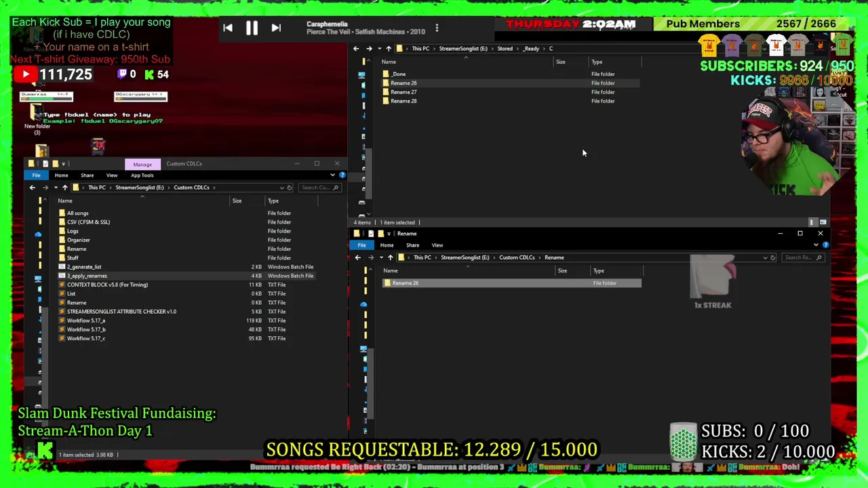Sort by Type column in Custom CDLCs window
The image size is (868, 488).
(273, 201)
